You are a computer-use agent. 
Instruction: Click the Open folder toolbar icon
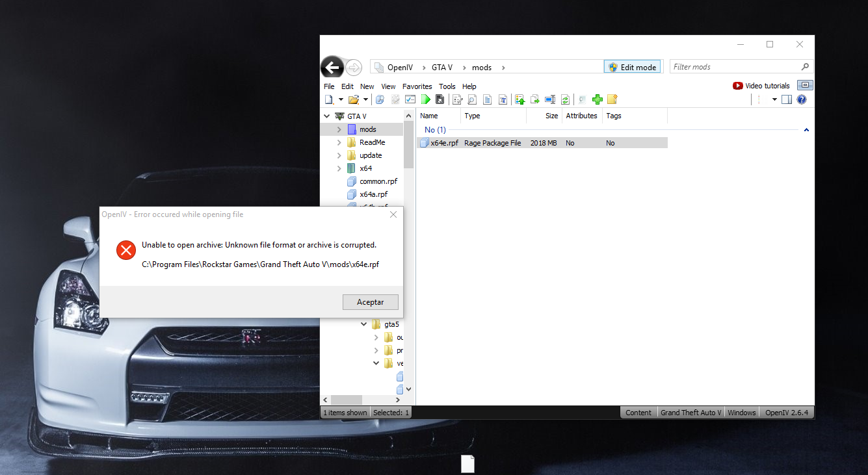click(354, 99)
